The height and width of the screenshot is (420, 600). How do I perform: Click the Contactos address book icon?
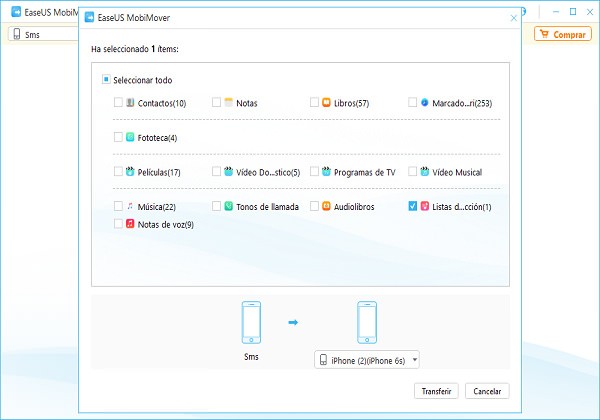point(130,102)
